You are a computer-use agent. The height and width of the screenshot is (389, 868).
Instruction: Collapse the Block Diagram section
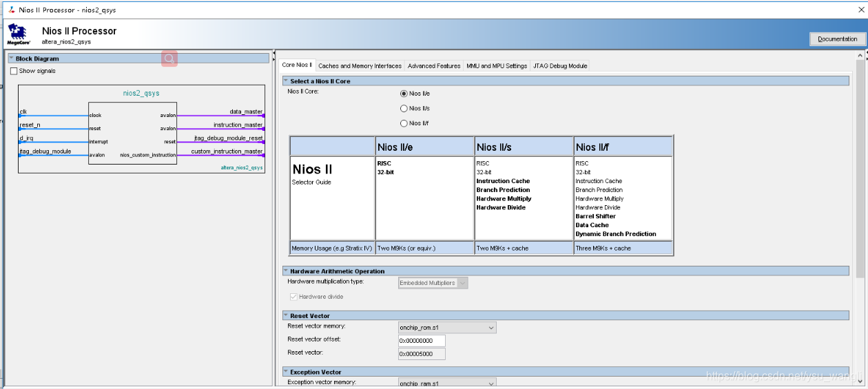tap(11, 59)
